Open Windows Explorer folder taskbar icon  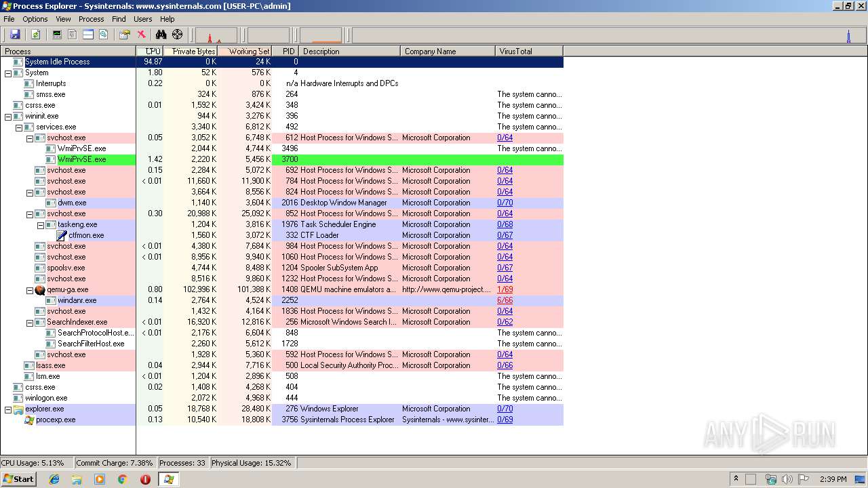click(77, 479)
